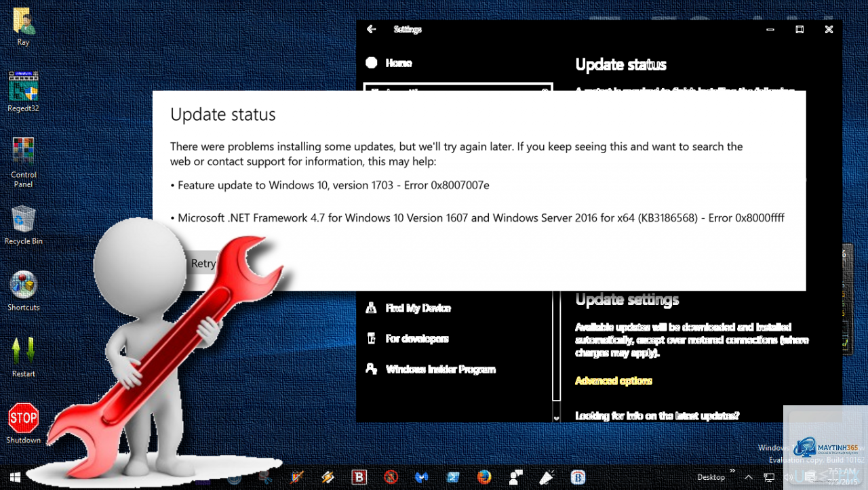Screen dimensions: 868x490
Task: Close the Settings window
Action: pyautogui.click(x=829, y=29)
